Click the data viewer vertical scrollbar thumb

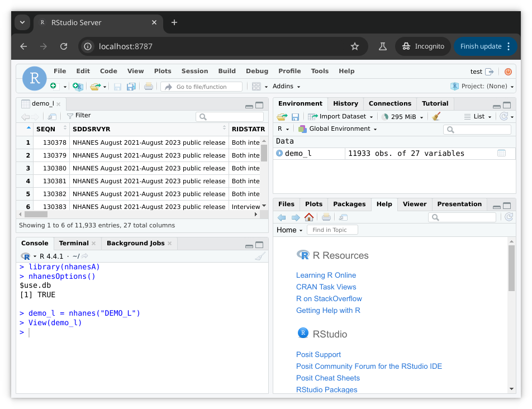(x=264, y=153)
